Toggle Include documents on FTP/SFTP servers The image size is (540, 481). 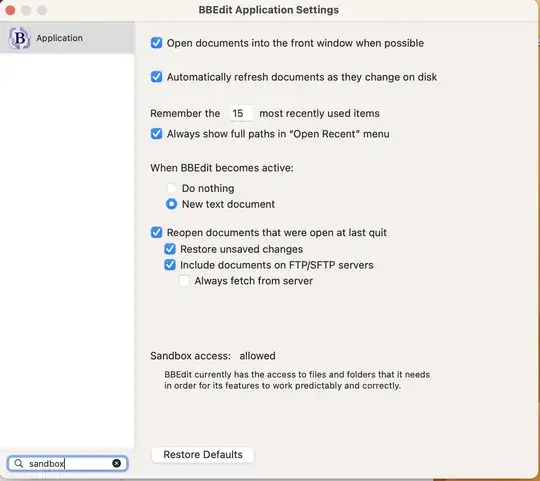click(x=170, y=265)
